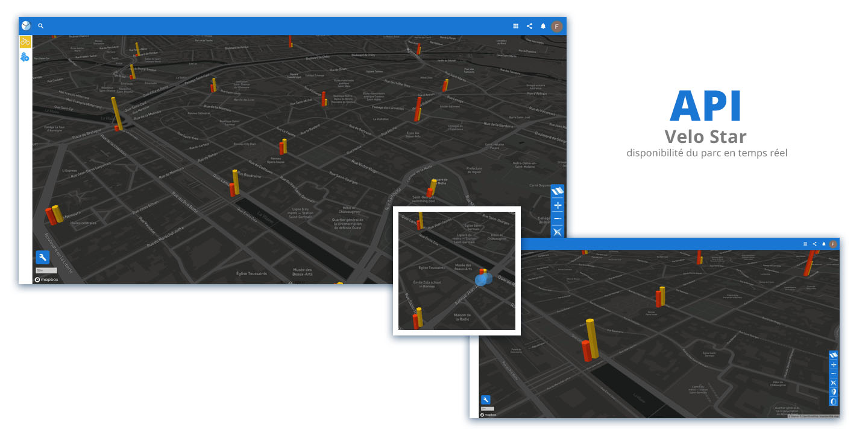The height and width of the screenshot is (429, 868).
Task: Click the share icon in small window header
Action: tap(814, 244)
